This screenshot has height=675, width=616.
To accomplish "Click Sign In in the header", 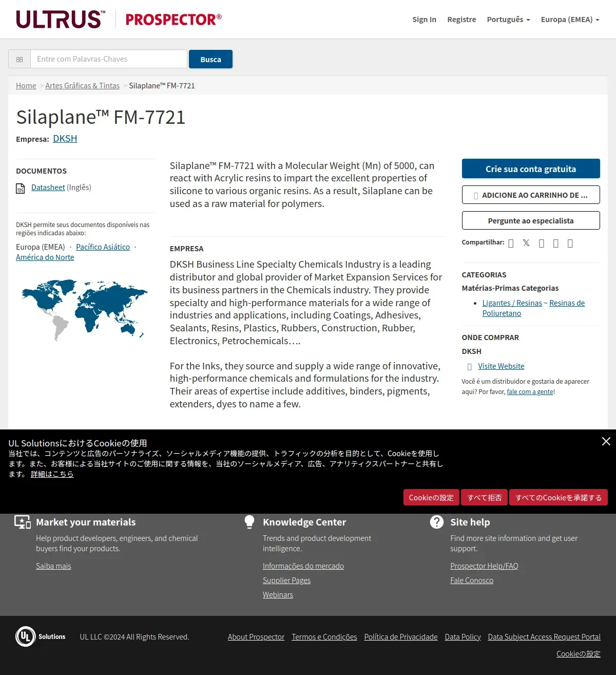I will tap(424, 20).
